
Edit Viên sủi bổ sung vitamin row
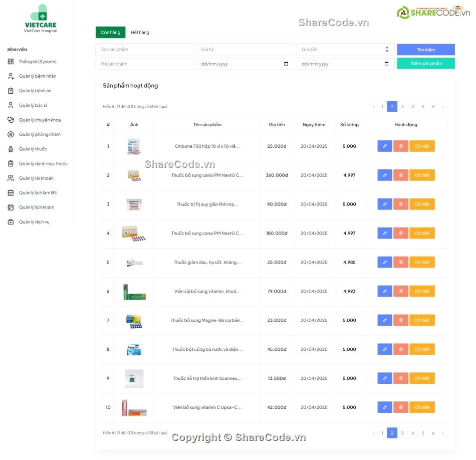point(385,291)
